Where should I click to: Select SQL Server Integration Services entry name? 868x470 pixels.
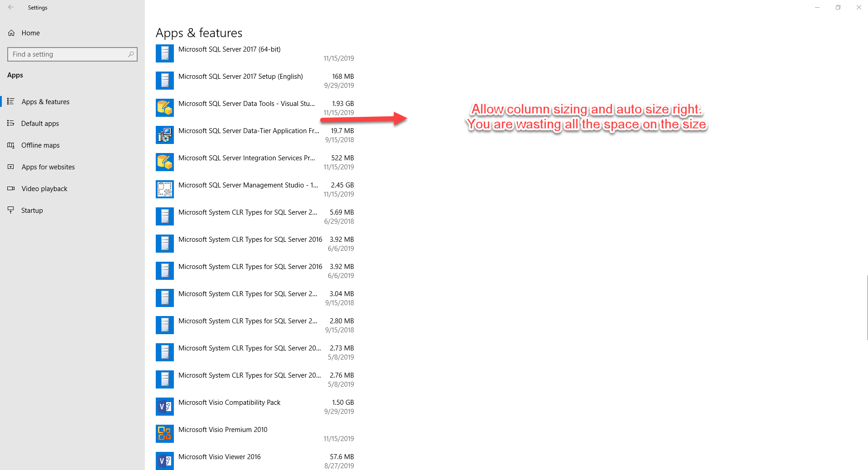coord(247,158)
